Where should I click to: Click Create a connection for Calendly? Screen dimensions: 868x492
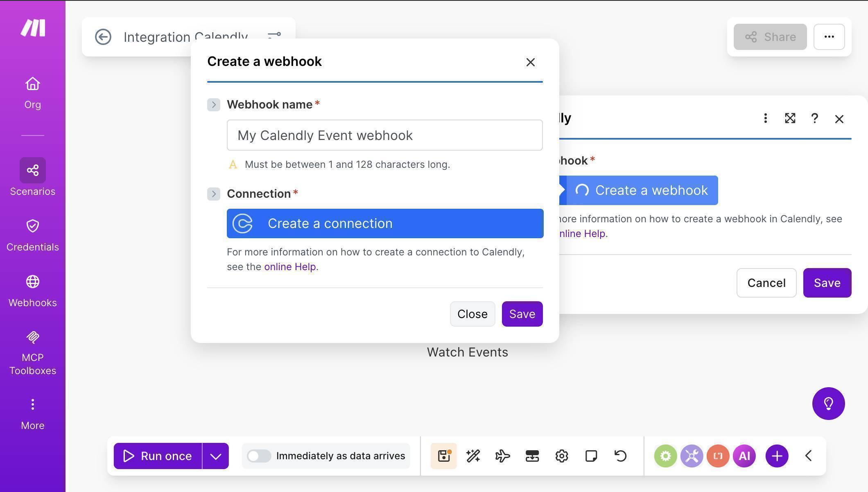coord(384,223)
